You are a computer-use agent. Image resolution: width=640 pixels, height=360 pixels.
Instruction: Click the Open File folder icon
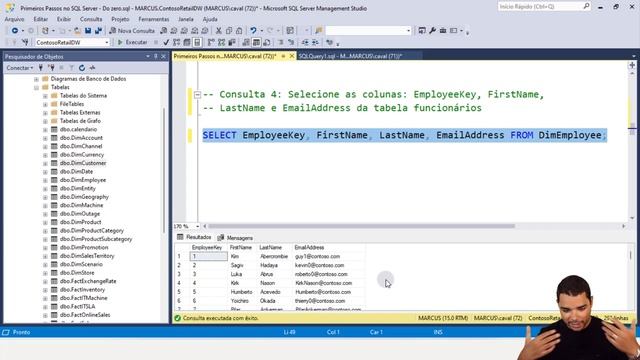click(77, 31)
